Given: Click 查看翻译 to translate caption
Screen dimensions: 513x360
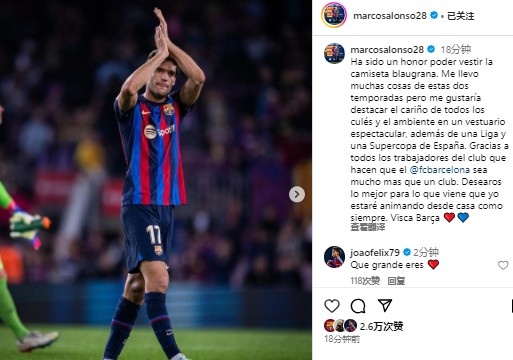Looking at the screenshot, I should pos(368,227).
